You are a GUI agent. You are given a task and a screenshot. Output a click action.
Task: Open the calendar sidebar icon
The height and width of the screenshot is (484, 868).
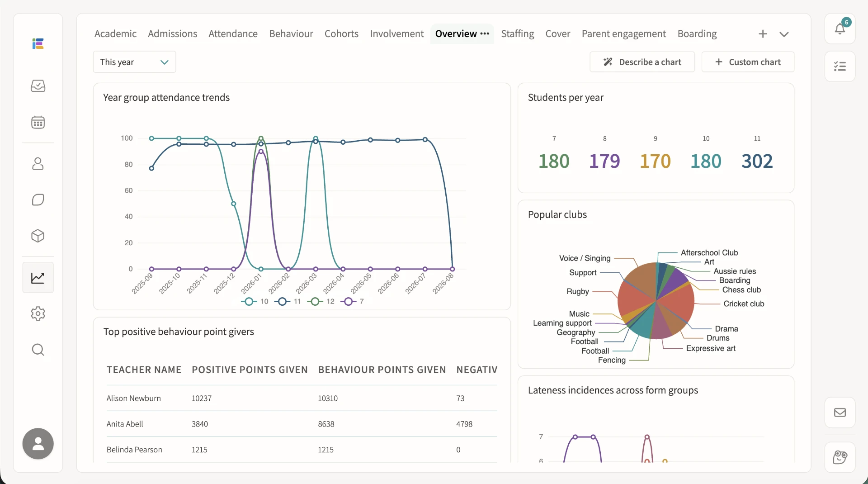tap(38, 122)
